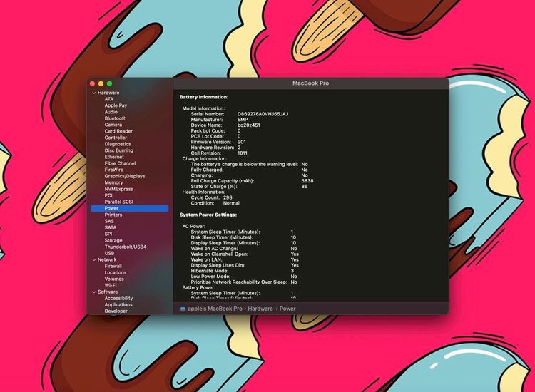Collapse the Software section in sidebar
535x392 pixels.
[x=93, y=292]
